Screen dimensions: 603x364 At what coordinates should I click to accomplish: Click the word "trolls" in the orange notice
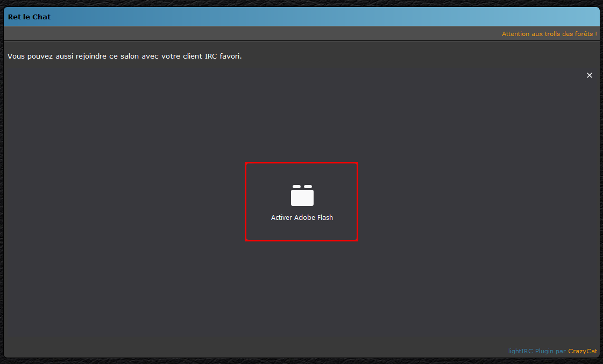552,34
